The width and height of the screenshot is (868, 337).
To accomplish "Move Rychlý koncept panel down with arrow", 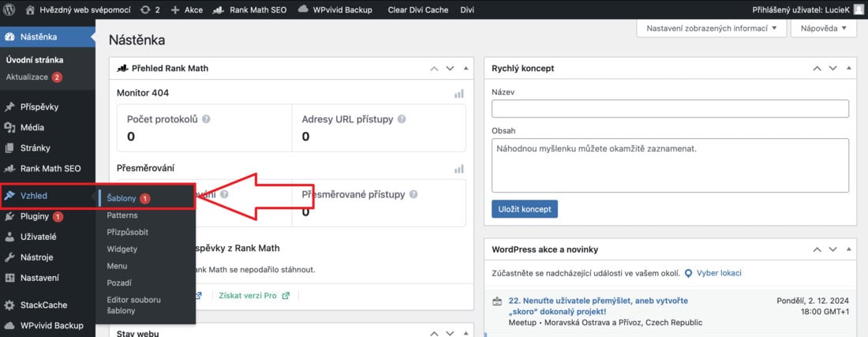I will (x=833, y=69).
